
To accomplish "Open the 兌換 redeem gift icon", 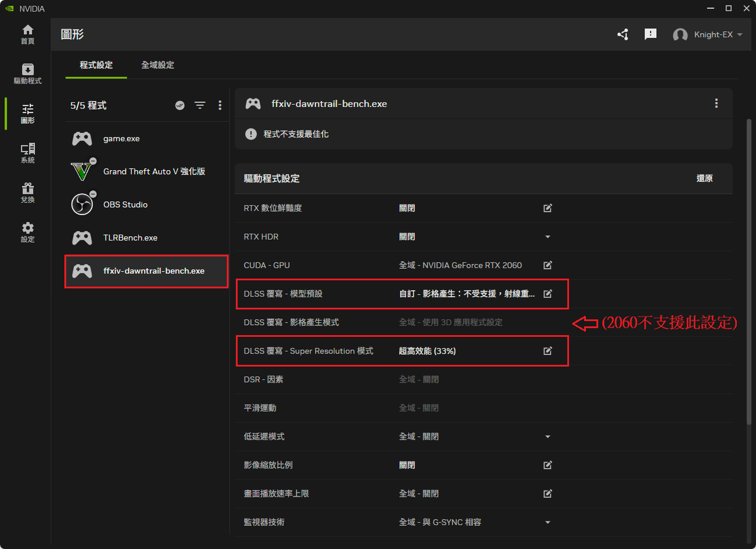I will pos(27,193).
